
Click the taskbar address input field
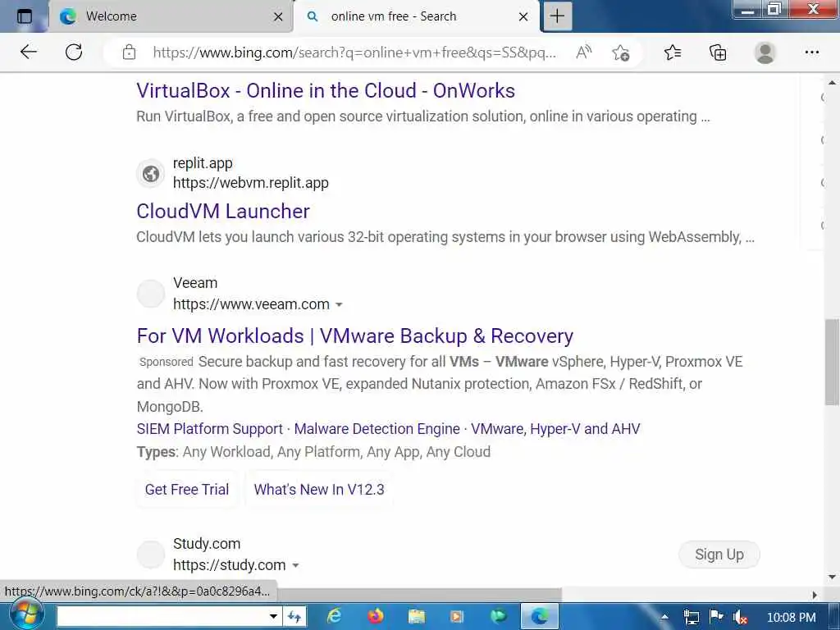click(162, 617)
